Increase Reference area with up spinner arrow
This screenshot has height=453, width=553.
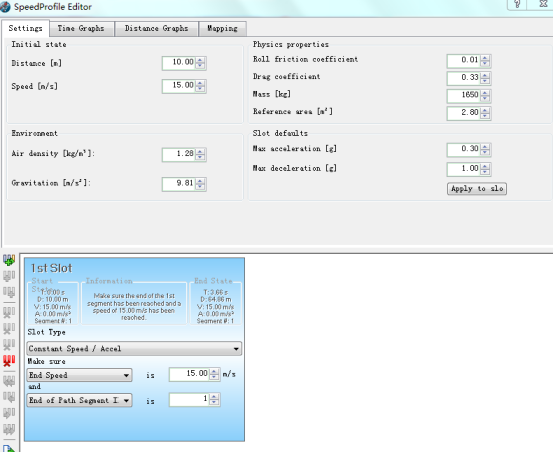click(x=485, y=110)
